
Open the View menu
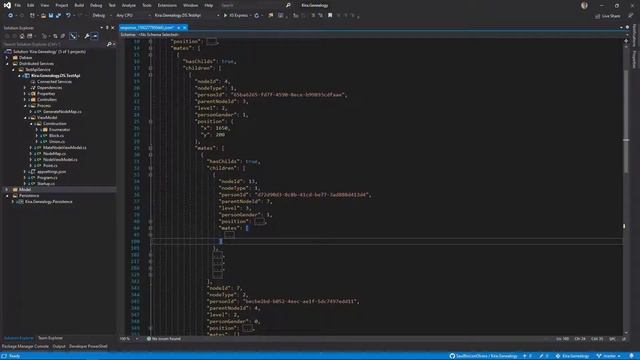44,5
